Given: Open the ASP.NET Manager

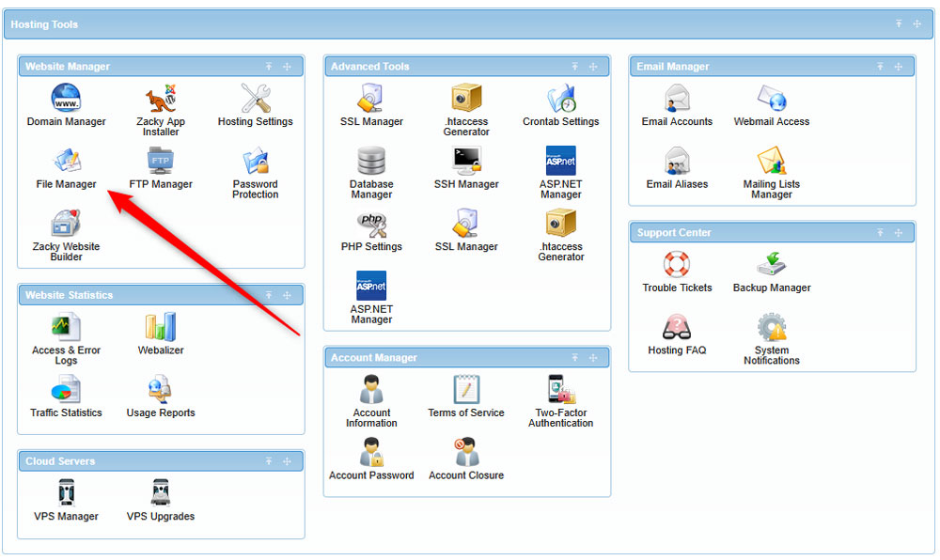Looking at the screenshot, I should pos(561,167).
